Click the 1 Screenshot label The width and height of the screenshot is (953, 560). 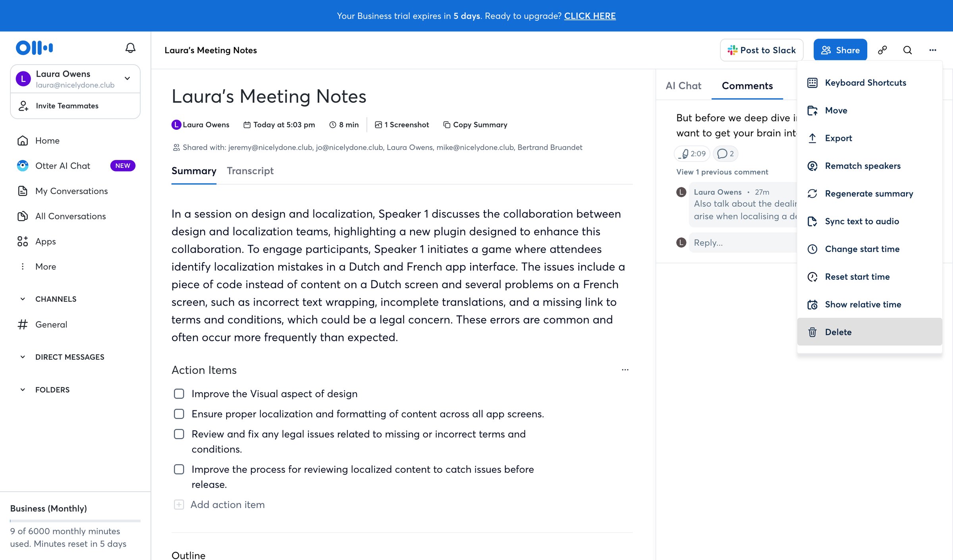point(407,125)
